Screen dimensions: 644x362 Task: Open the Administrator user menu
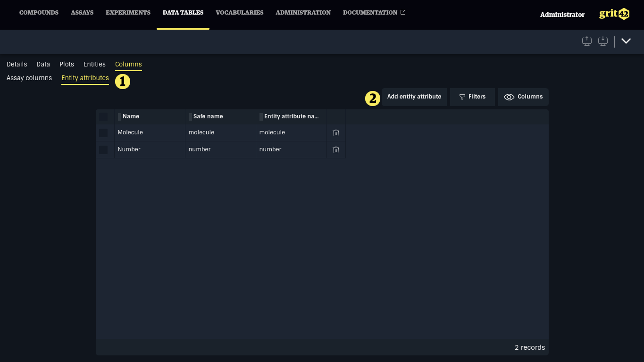tap(562, 15)
